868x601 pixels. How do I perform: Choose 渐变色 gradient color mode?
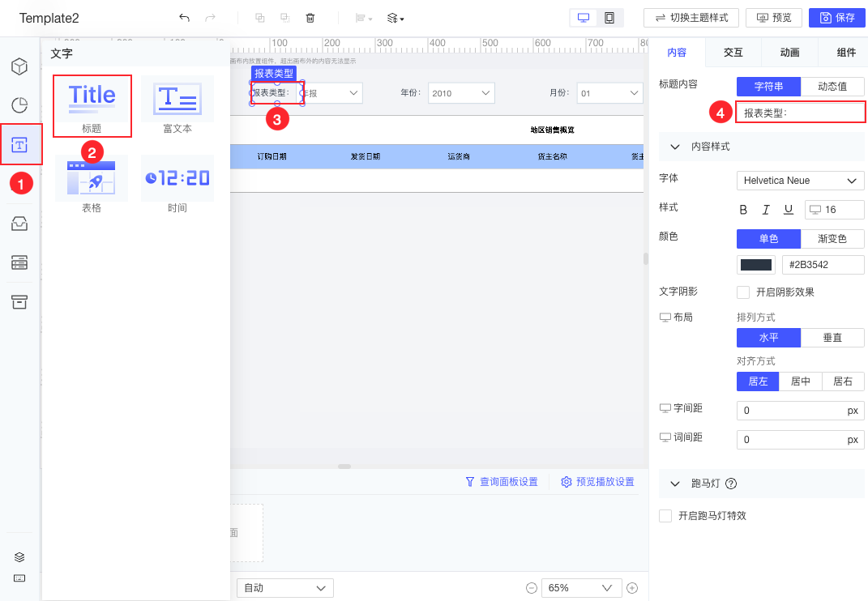click(x=832, y=238)
